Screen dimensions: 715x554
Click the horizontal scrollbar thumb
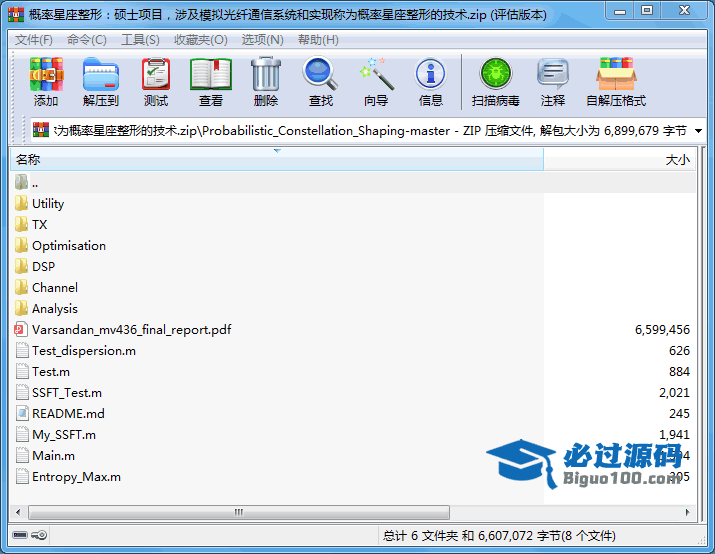(x=238, y=512)
